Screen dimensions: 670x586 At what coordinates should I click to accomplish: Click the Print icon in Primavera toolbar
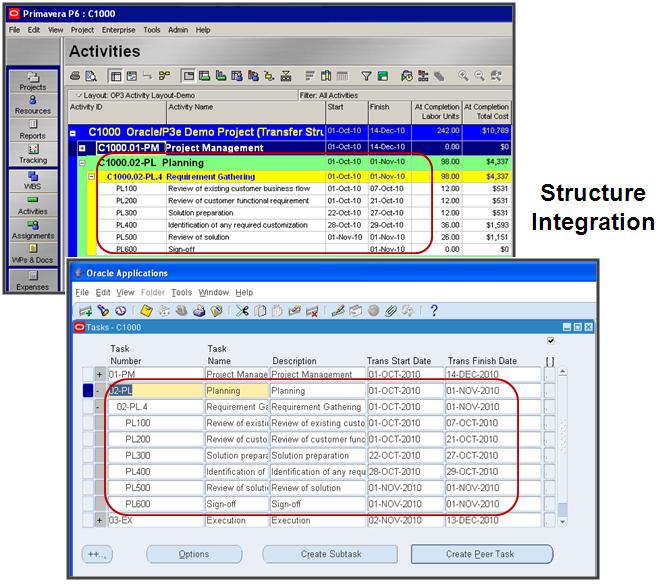tap(75, 77)
